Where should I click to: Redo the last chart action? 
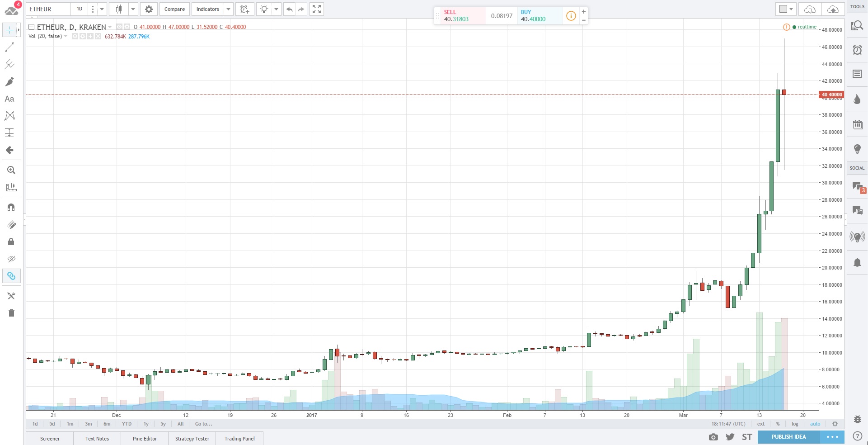tap(301, 9)
